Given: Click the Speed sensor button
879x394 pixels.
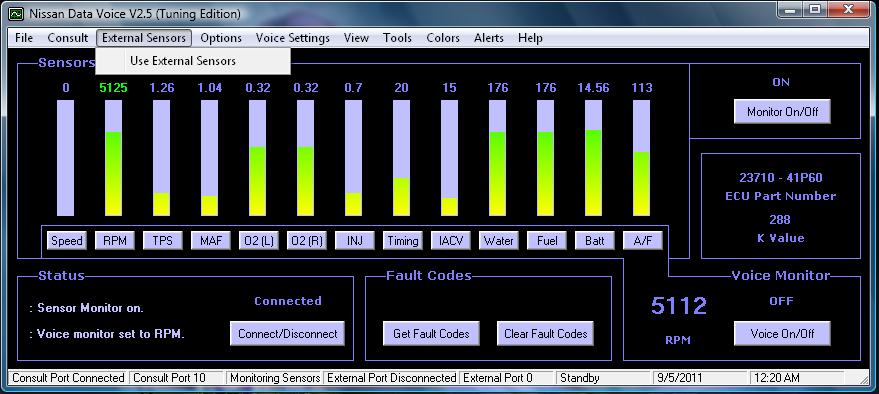Looking at the screenshot, I should pos(67,241).
